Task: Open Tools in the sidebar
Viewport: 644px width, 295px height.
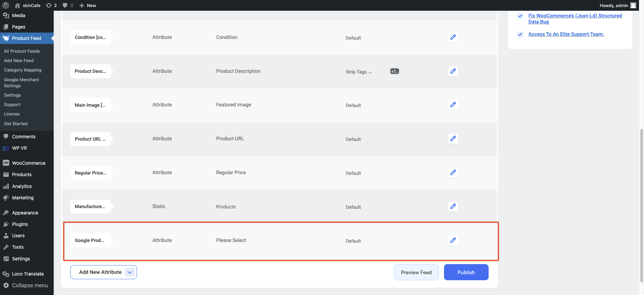Action: [x=27, y=247]
